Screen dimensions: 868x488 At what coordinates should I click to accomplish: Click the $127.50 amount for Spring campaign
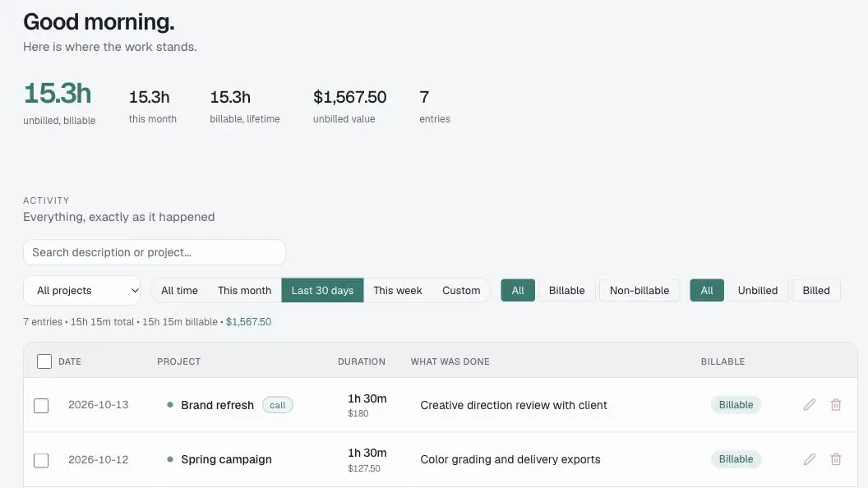(x=364, y=468)
